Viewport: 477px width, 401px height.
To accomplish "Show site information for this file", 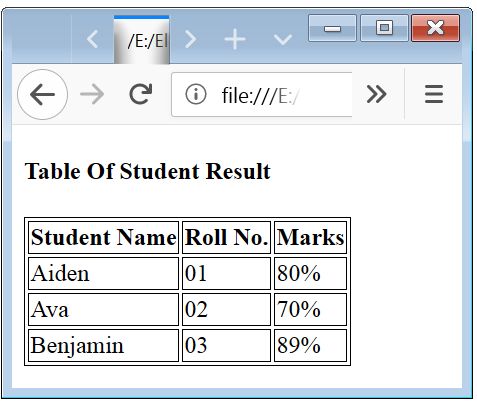I will pos(196,94).
